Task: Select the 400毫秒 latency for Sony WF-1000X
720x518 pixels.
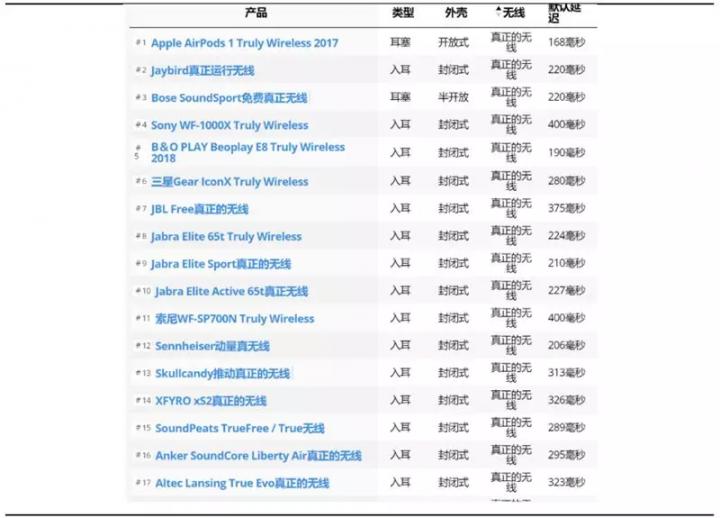Action: pos(566,124)
